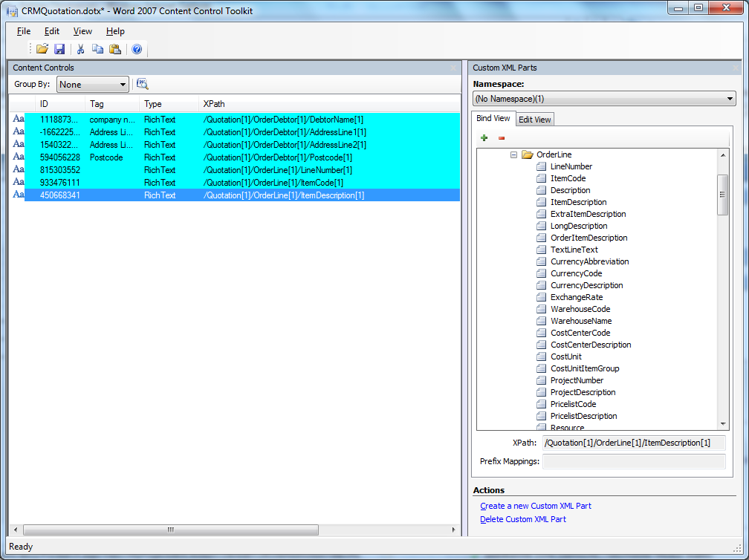Click the red minus remove icon
The height and width of the screenshot is (560, 749).
tap(502, 137)
